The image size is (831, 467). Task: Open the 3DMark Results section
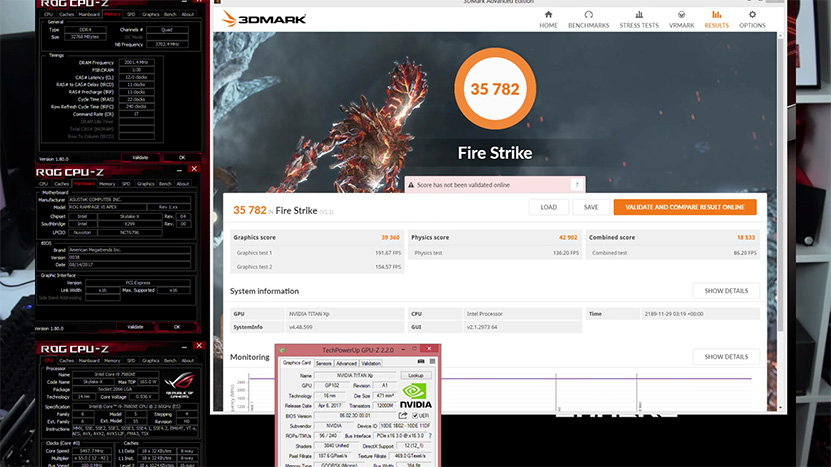click(x=716, y=20)
